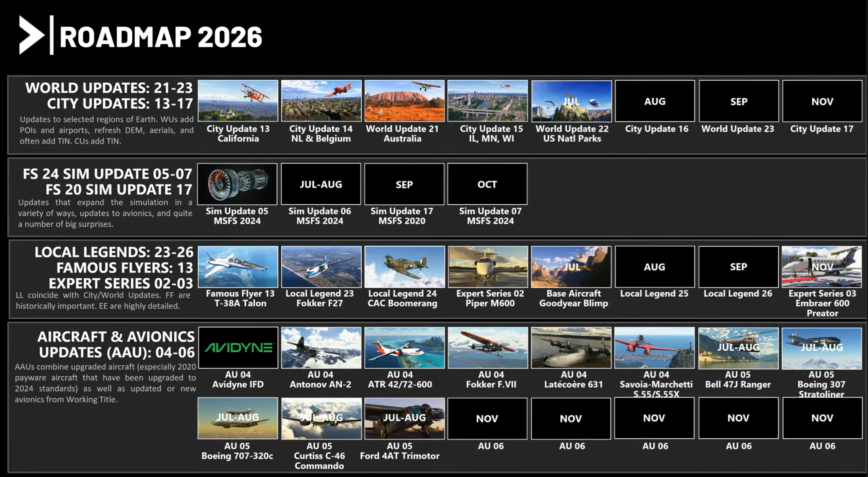The width and height of the screenshot is (868, 477).
Task: Select the EXPERT SERIES 02-03 heading
Action: click(x=121, y=284)
